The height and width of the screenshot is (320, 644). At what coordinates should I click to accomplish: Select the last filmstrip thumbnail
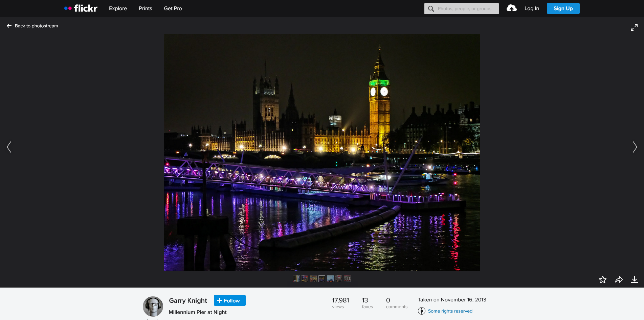pos(347,279)
